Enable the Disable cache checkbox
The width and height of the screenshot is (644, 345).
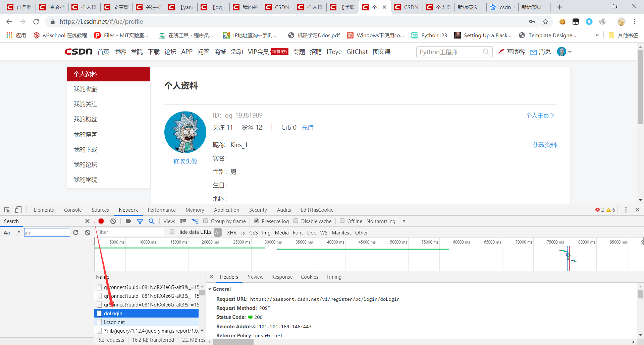point(296,221)
